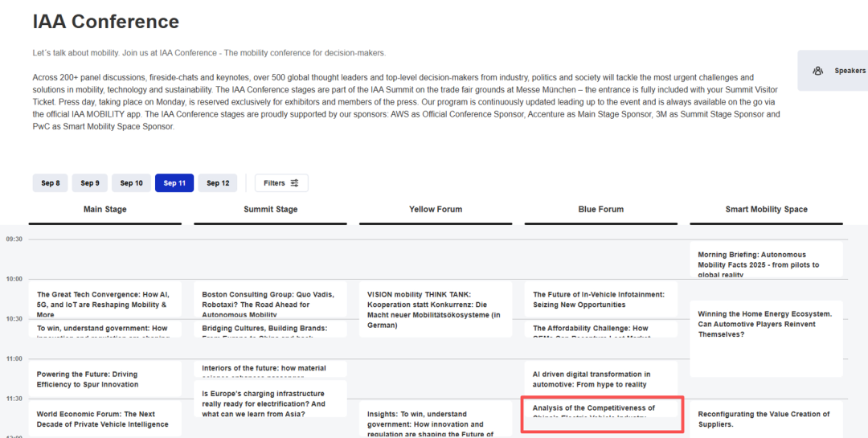Open Boston Consulting Group Quo Vadis session
The image size is (868, 438).
[x=271, y=300]
